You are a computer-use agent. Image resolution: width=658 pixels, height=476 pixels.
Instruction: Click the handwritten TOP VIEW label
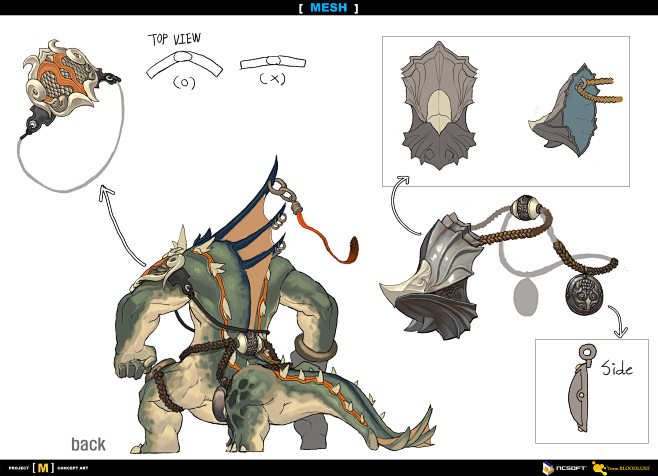tap(175, 39)
